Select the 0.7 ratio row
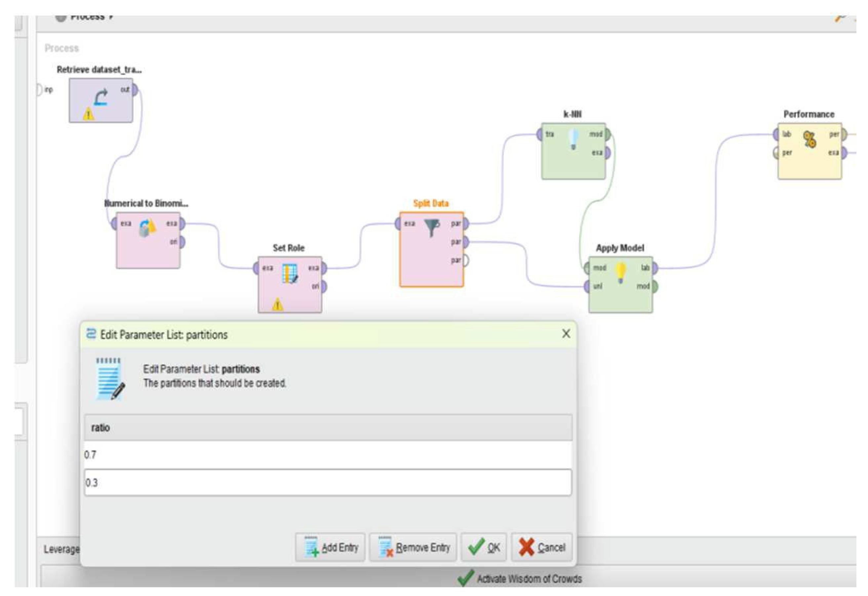 tap(328, 455)
